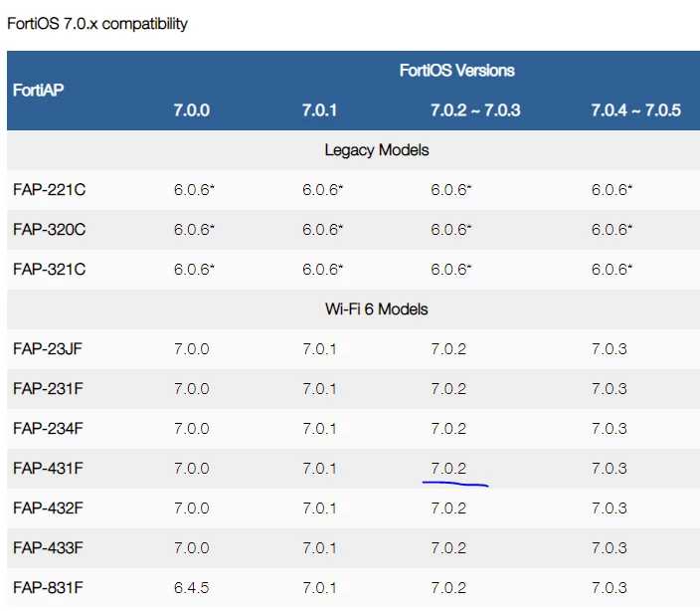Click the FAP-221C row label

[49, 190]
